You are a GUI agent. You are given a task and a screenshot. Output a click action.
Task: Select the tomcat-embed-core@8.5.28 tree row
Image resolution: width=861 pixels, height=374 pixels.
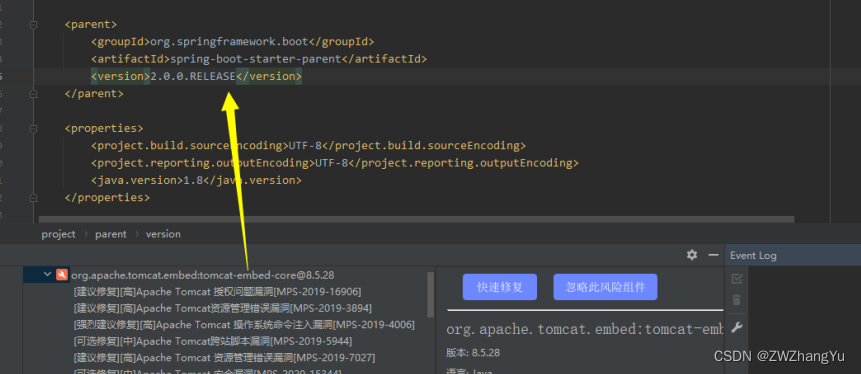click(x=203, y=275)
